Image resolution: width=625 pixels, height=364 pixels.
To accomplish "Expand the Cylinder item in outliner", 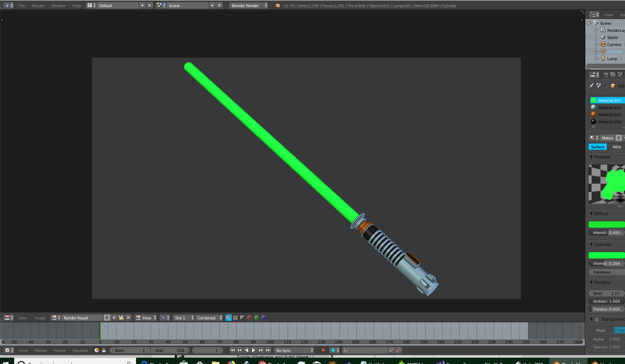I will tap(596, 52).
